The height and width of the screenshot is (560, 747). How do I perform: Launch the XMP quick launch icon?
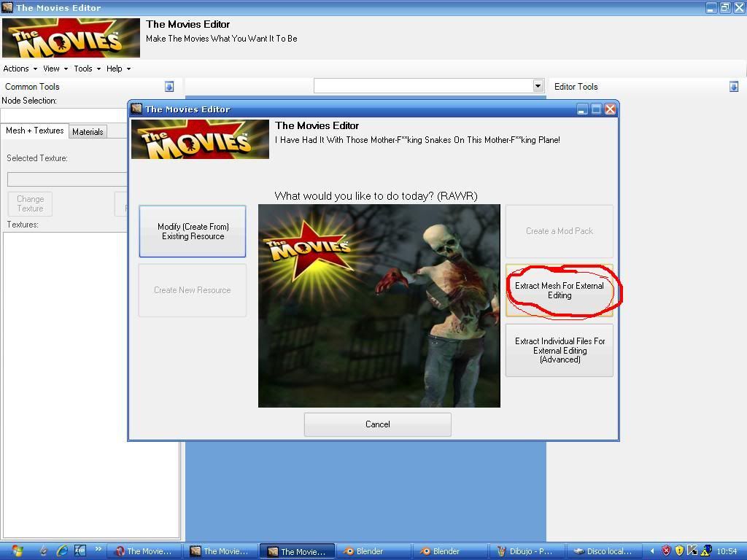80,551
